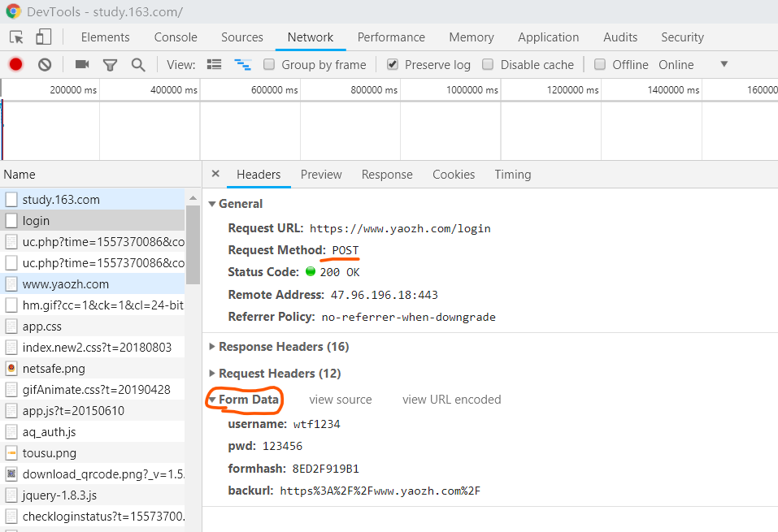This screenshot has width=778, height=532.
Task: Click the tousu.png file icon
Action: [x=11, y=452]
